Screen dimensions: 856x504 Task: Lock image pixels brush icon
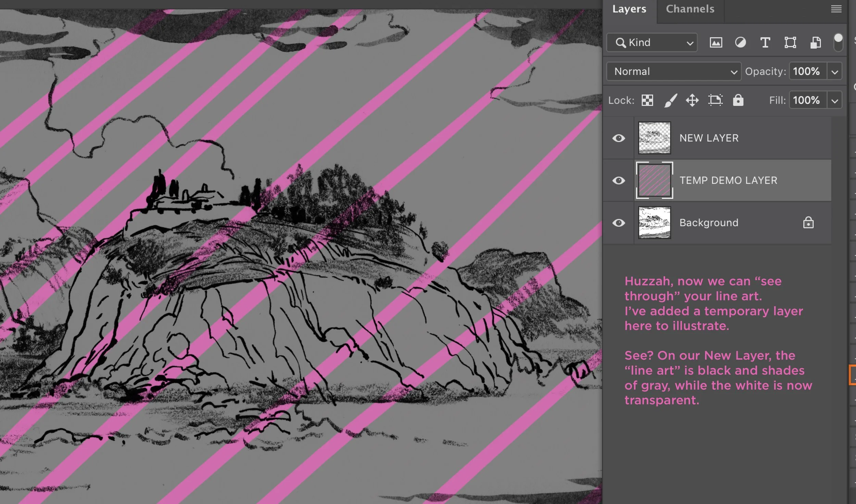[670, 100]
